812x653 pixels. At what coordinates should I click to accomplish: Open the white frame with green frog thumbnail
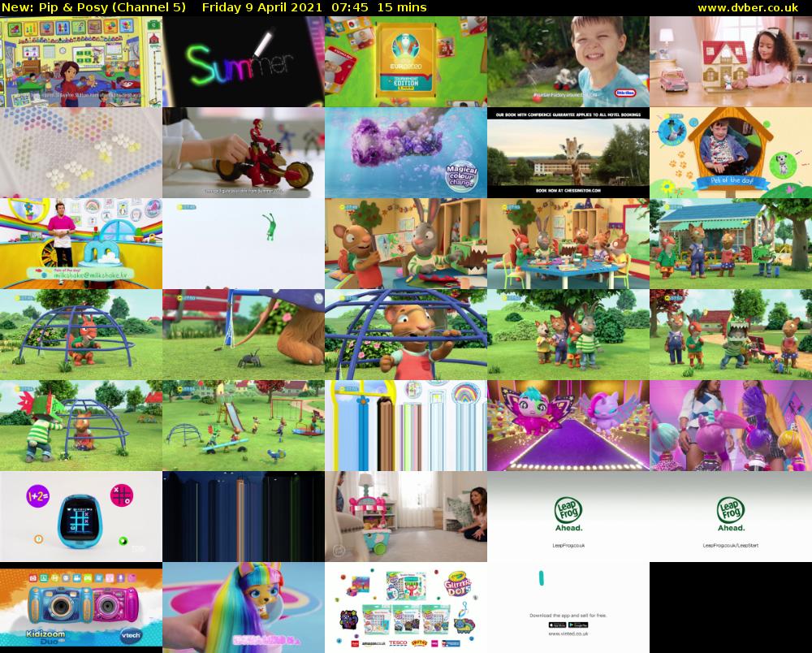pyautogui.click(x=244, y=244)
